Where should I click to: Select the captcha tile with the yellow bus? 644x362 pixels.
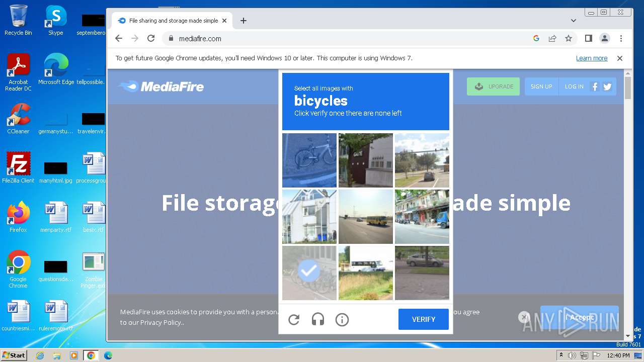(x=366, y=217)
